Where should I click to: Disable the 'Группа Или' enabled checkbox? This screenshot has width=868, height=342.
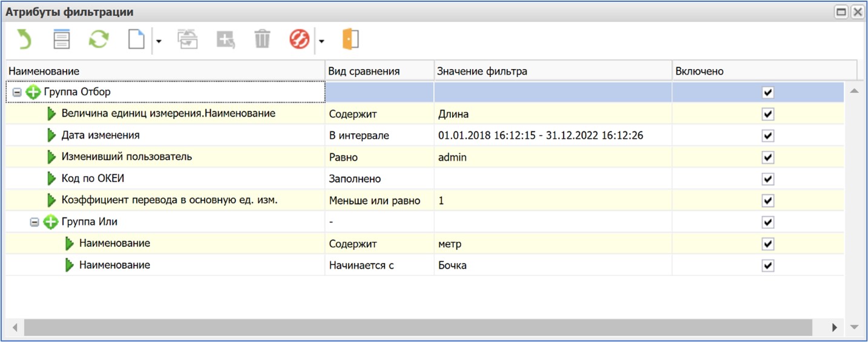[x=768, y=222]
